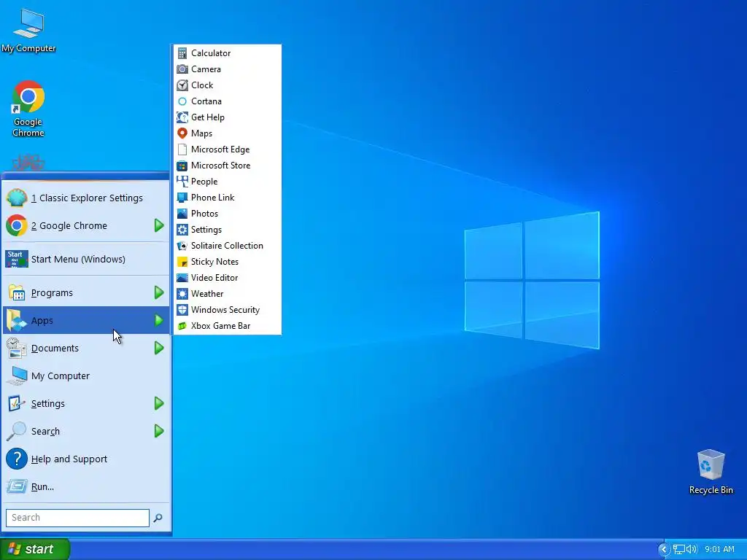Click the Run... label
This screenshot has height=560, width=747.
point(42,486)
